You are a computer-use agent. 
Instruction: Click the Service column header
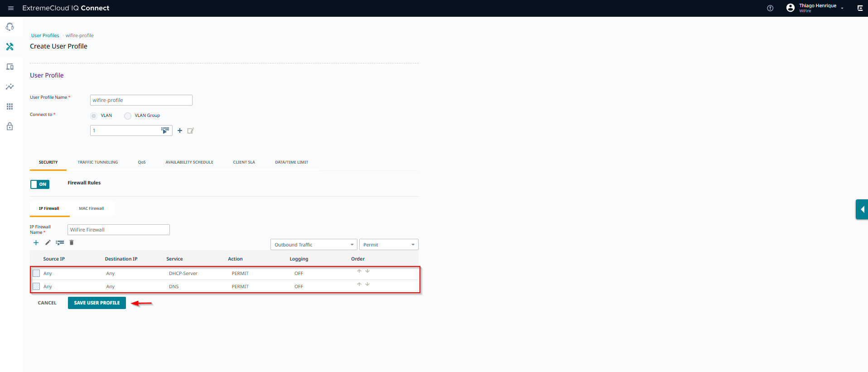click(174, 259)
